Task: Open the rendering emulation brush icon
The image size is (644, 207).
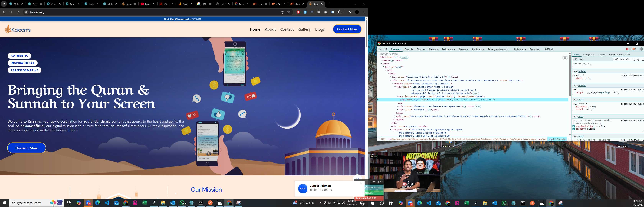Action: point(638,59)
